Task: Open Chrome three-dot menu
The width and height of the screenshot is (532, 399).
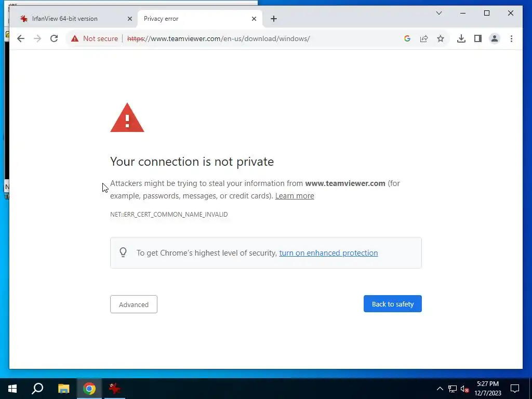Action: coord(511,38)
